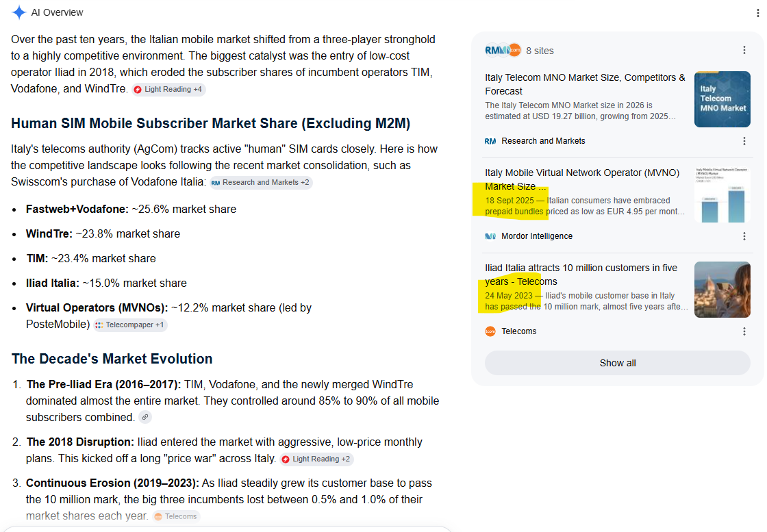
Task: Click the Mordor Intelligence logo icon
Action: [x=490, y=236]
